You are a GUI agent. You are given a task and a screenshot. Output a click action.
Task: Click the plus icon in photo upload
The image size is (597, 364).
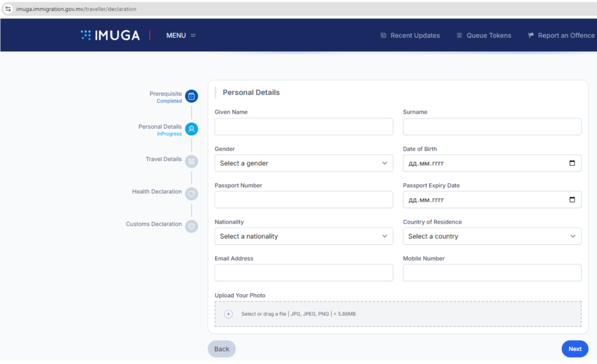[229, 314]
